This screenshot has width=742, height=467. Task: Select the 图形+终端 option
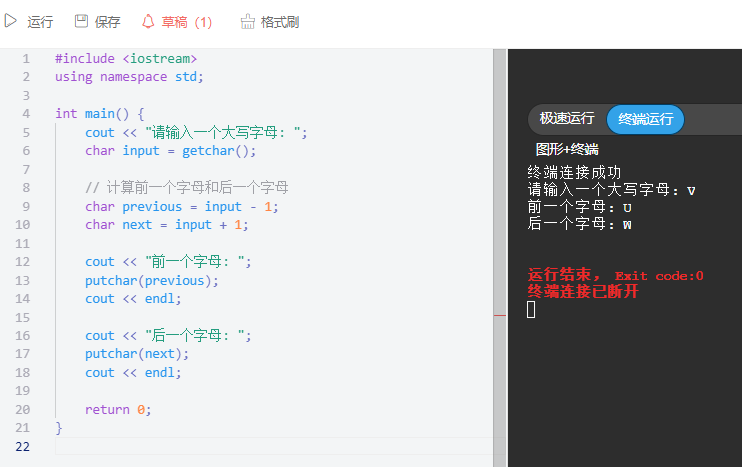coord(567,150)
